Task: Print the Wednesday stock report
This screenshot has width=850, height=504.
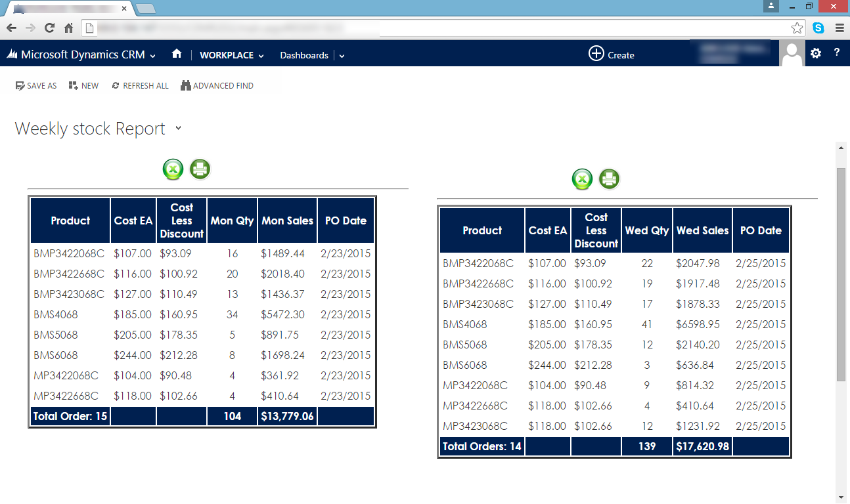Action: (x=610, y=178)
